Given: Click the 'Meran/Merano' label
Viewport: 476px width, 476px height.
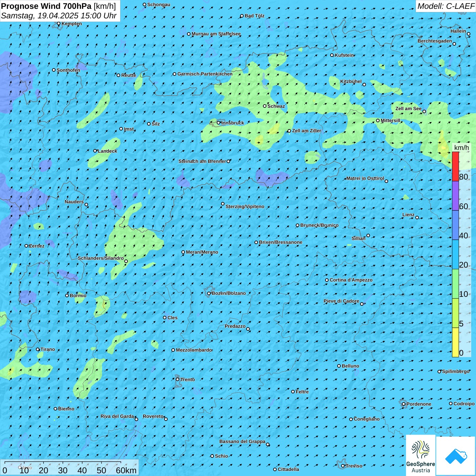Looking at the screenshot, I should click(x=202, y=252).
